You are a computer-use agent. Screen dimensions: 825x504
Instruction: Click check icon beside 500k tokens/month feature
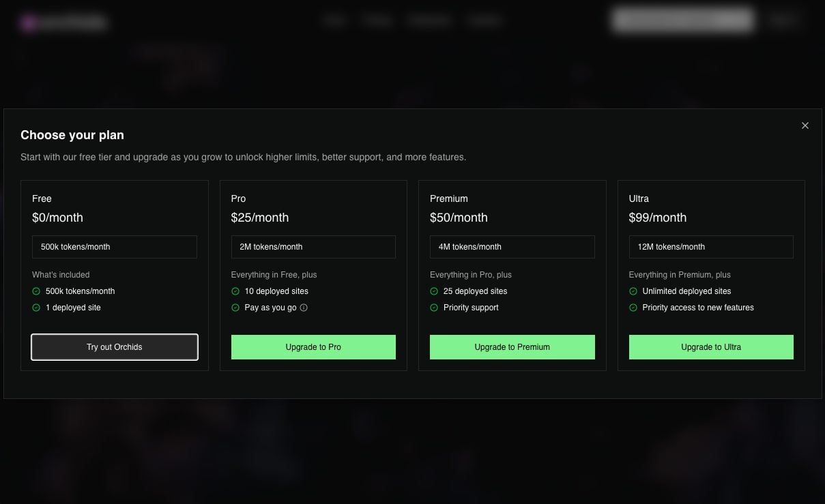click(x=36, y=291)
